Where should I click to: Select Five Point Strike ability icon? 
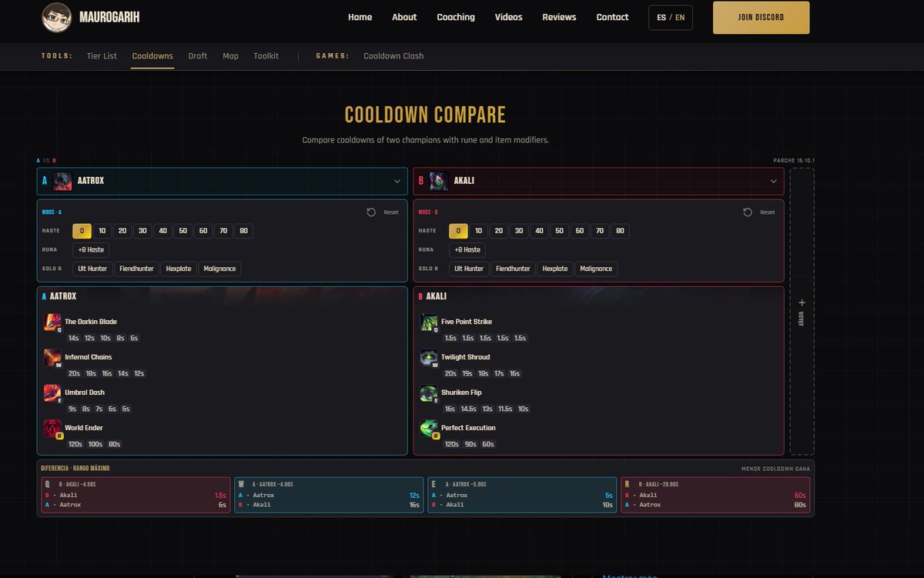click(x=429, y=322)
